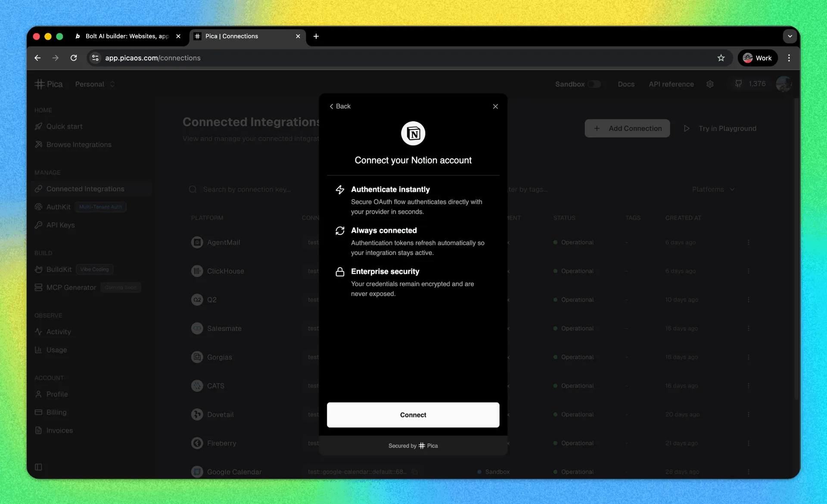Click the Connect button
This screenshot has height=504, width=827.
coord(413,415)
